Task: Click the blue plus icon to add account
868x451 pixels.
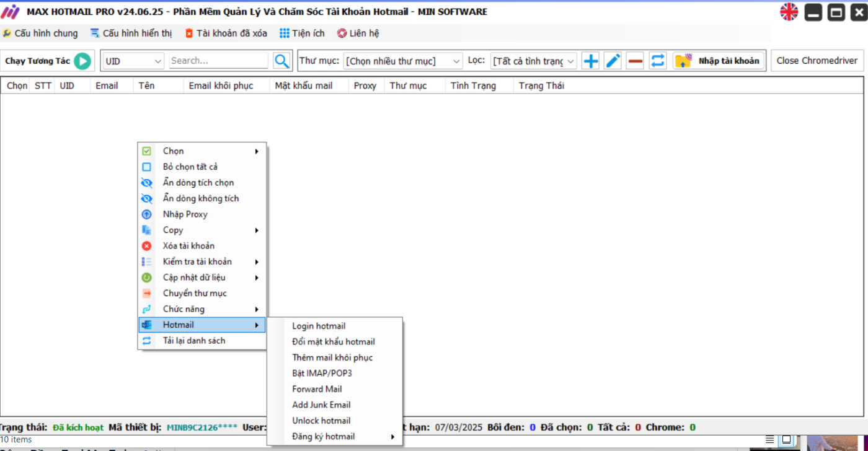Action: click(x=590, y=60)
